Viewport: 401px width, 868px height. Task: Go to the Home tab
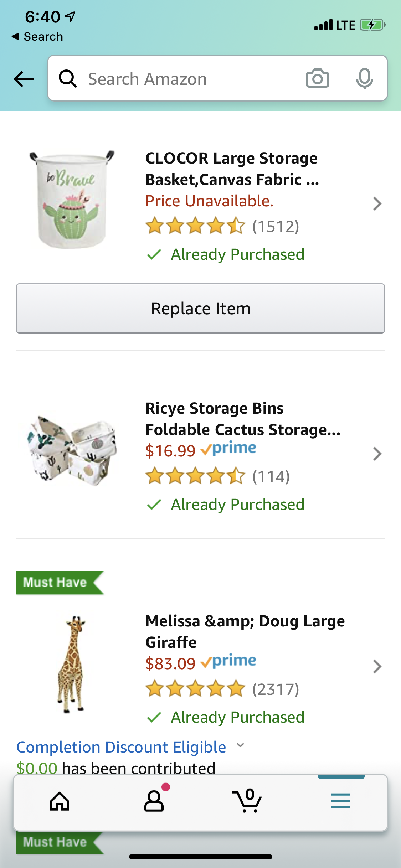click(60, 802)
